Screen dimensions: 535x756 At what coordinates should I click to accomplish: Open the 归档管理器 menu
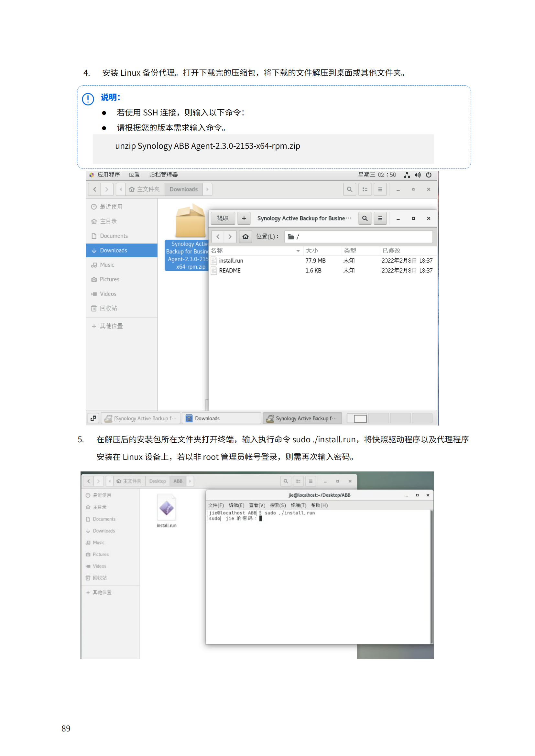163,175
